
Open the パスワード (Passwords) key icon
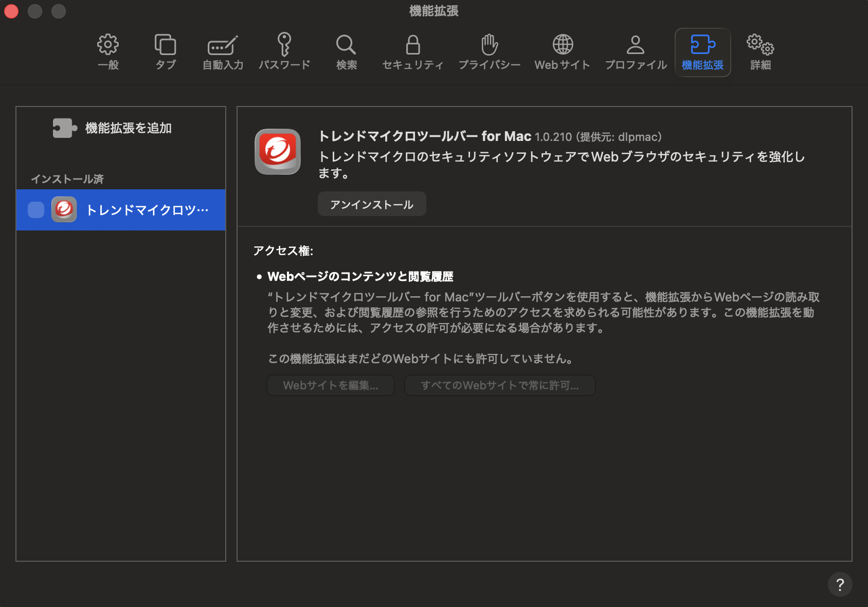tap(284, 51)
